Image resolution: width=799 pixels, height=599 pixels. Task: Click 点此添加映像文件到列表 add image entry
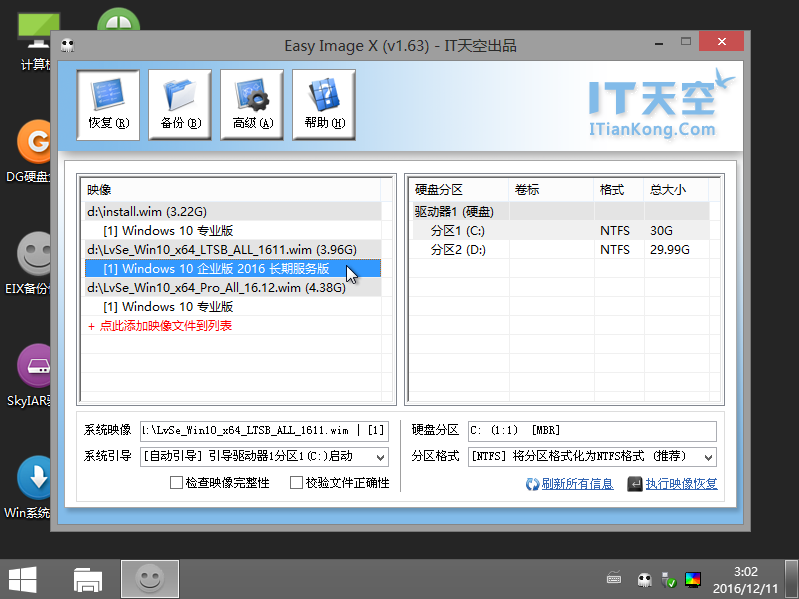(x=160, y=326)
